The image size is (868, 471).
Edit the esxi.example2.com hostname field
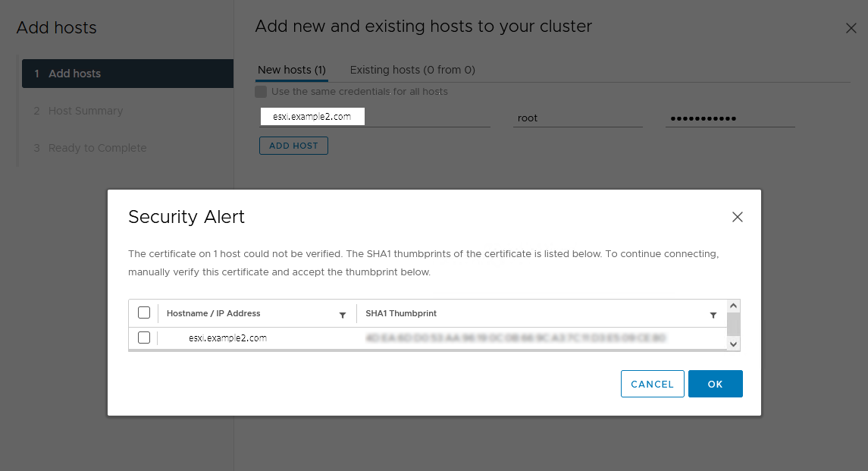tap(373, 117)
